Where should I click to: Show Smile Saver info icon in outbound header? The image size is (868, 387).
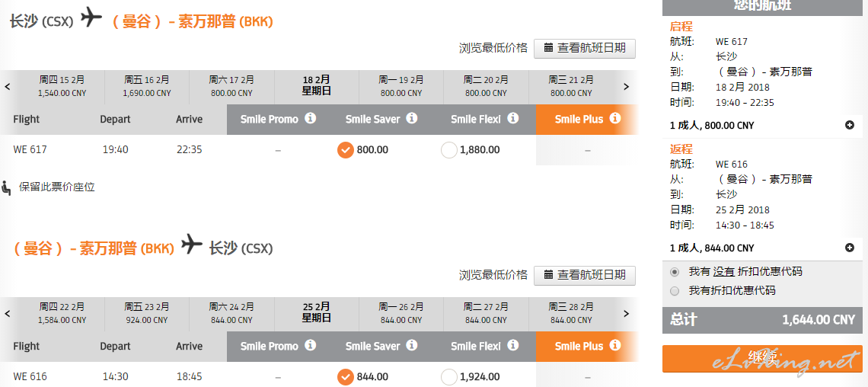click(411, 119)
